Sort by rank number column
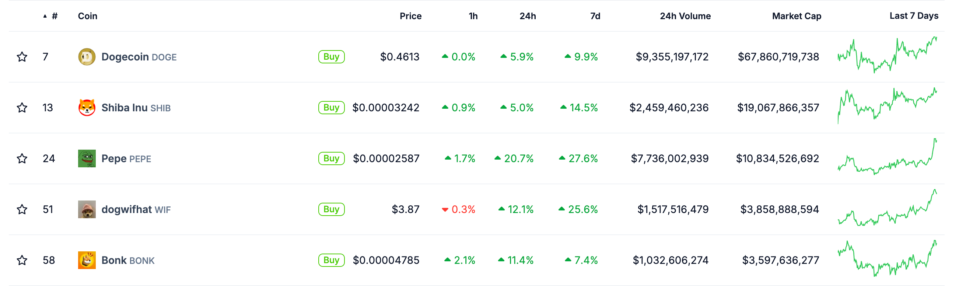 click(55, 16)
